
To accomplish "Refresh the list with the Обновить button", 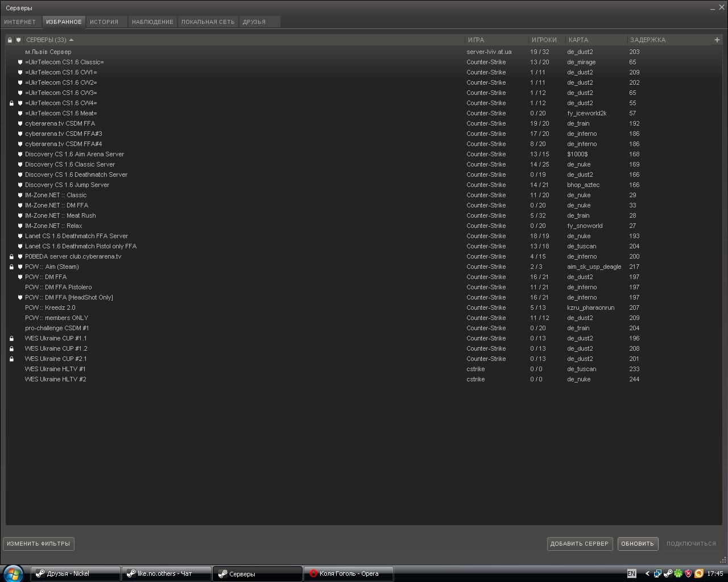I will tap(638, 543).
